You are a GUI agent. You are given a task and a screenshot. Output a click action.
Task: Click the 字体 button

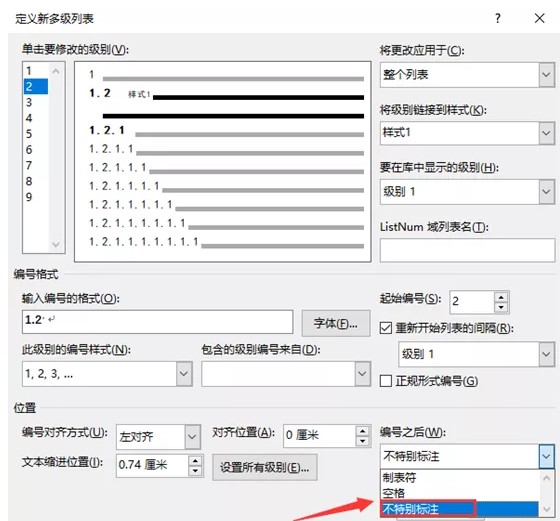tap(336, 324)
